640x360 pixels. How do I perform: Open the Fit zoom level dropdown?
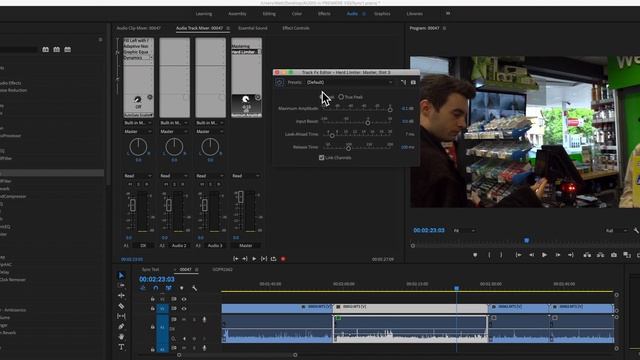(x=464, y=231)
